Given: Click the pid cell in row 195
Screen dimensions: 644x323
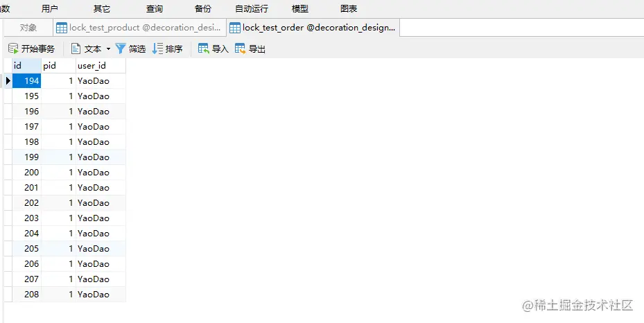Looking at the screenshot, I should pyautogui.click(x=58, y=96).
